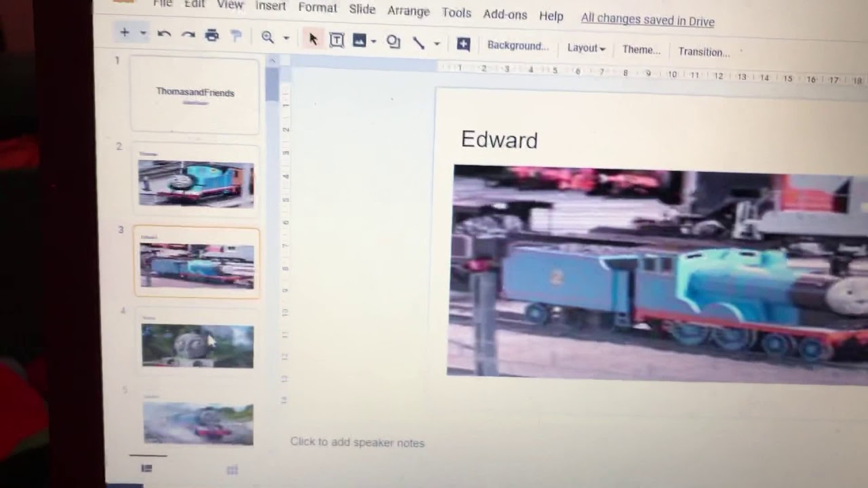Open the Layout dropdown
This screenshot has height=488, width=868.
(586, 48)
